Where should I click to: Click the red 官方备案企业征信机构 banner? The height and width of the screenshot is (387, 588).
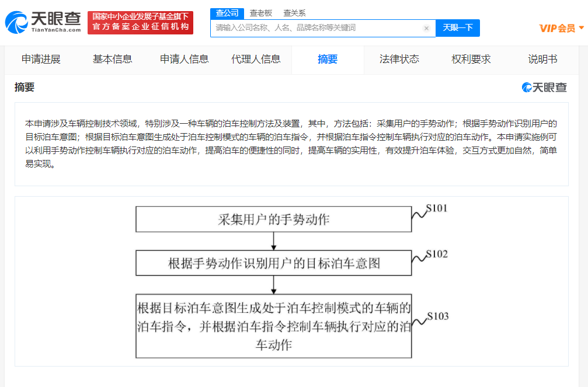140,23
